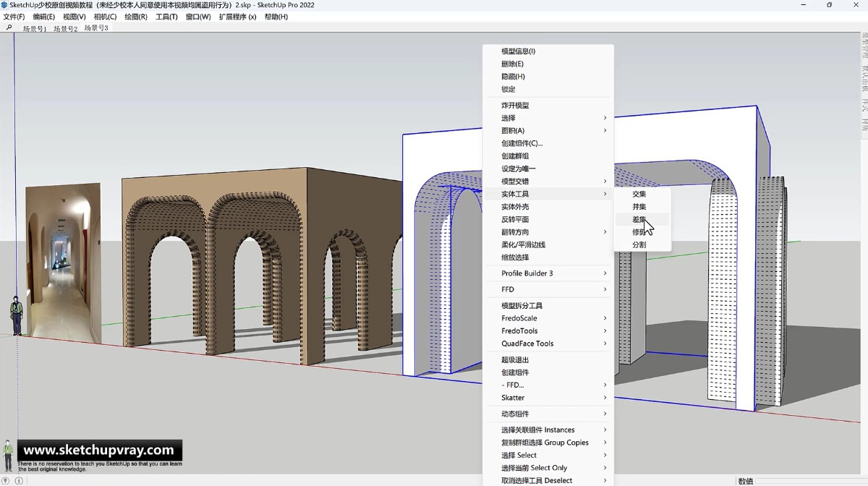The image size is (868, 486).
Task: Expand the FFD submenu above 模型拆分工具
Action: tap(548, 289)
